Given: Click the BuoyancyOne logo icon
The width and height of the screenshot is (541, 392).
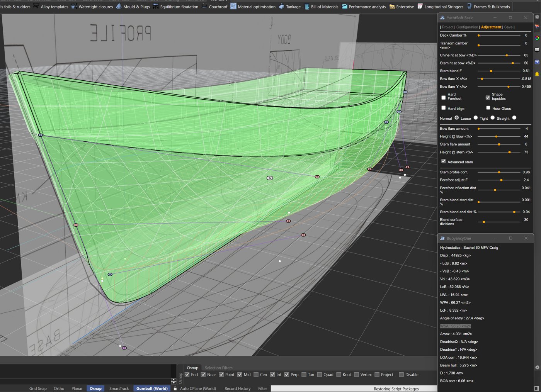Looking at the screenshot, I should [x=442, y=238].
